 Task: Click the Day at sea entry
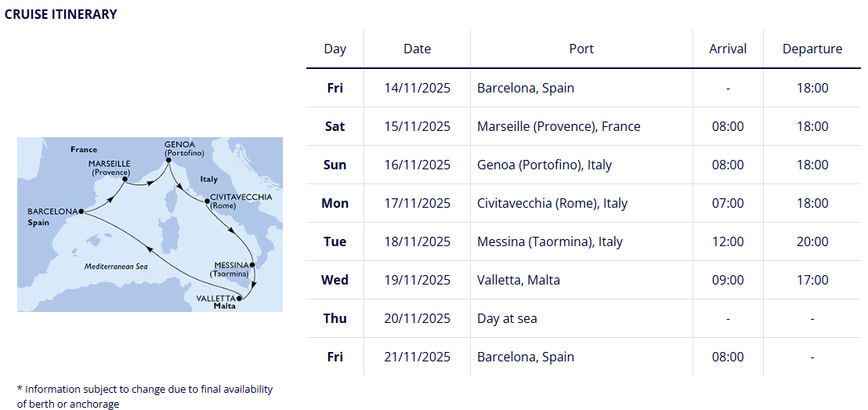[x=507, y=318]
